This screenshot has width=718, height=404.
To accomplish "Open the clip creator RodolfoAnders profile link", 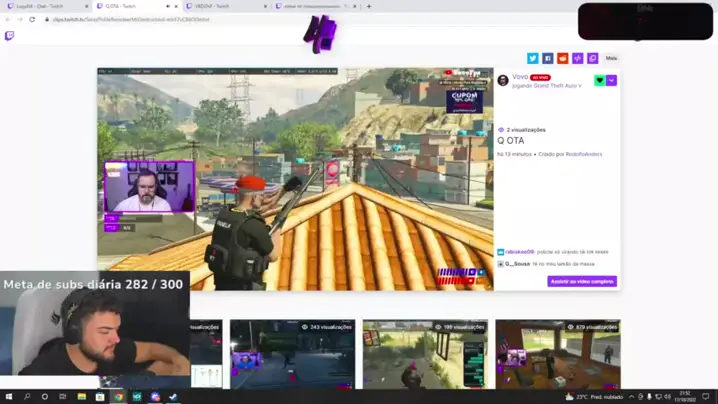I will pyautogui.click(x=586, y=154).
